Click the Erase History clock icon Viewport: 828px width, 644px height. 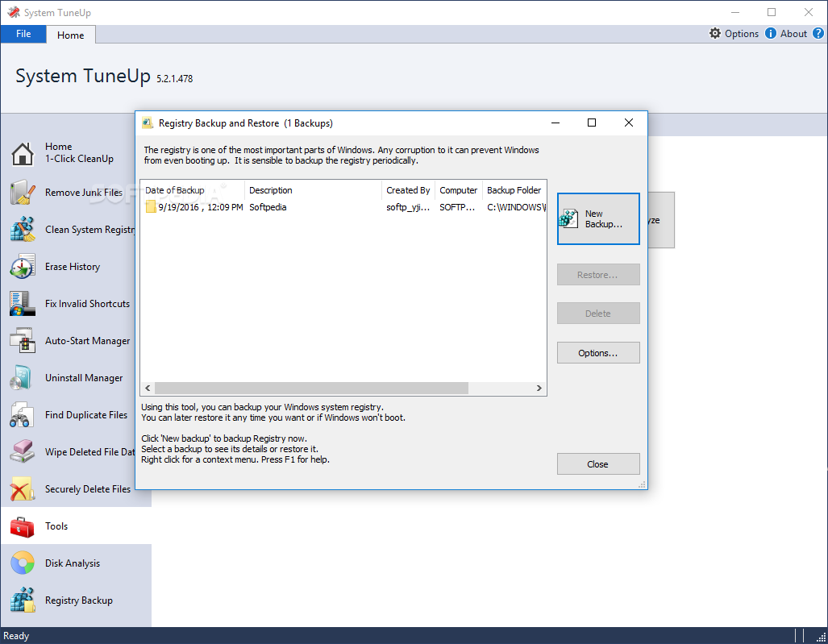pyautogui.click(x=23, y=267)
